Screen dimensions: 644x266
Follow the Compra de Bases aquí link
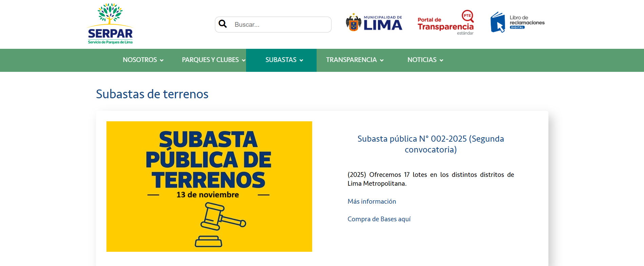tap(379, 219)
